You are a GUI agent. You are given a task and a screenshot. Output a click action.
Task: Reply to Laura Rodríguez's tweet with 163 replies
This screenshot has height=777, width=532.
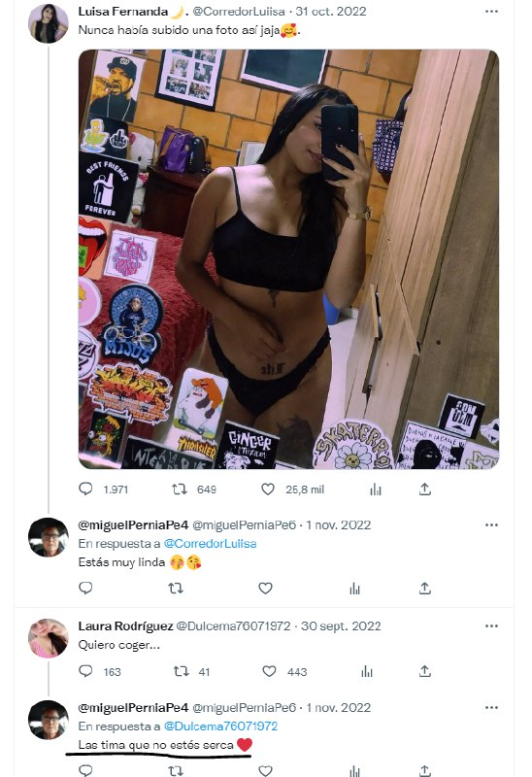(x=85, y=671)
